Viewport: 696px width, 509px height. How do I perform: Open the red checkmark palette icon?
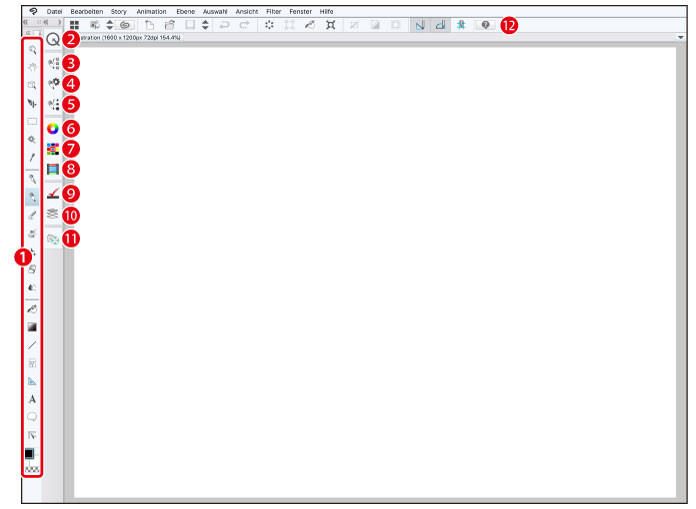pyautogui.click(x=53, y=193)
